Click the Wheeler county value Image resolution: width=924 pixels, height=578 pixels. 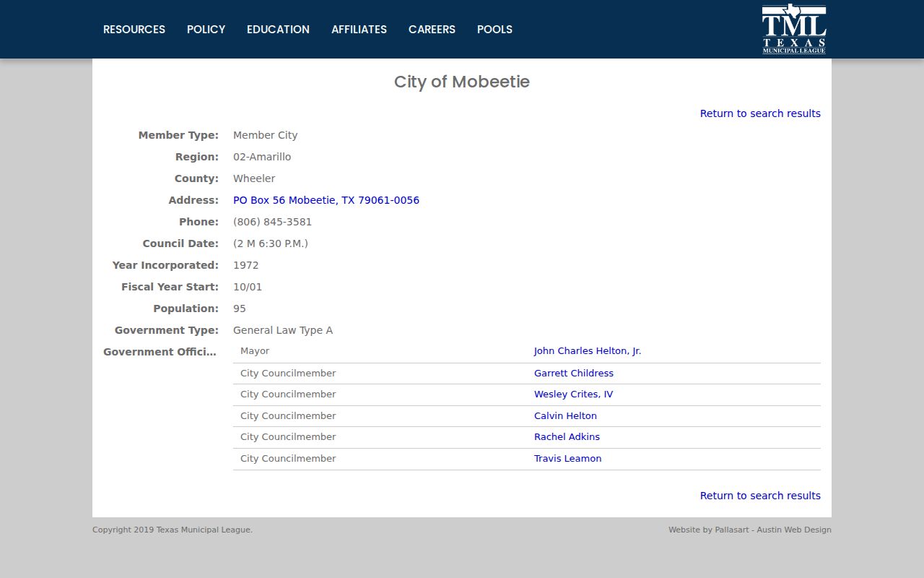[254, 178]
